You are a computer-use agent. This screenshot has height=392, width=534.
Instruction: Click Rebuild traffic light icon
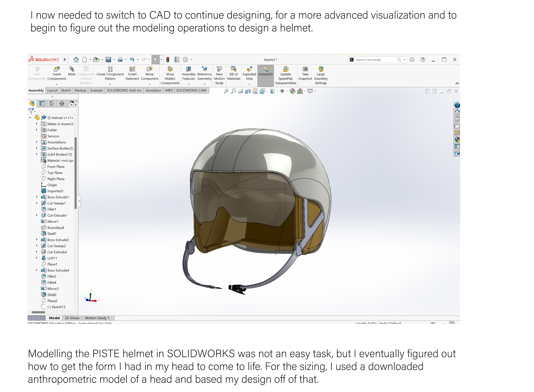pyautogui.click(x=168, y=60)
